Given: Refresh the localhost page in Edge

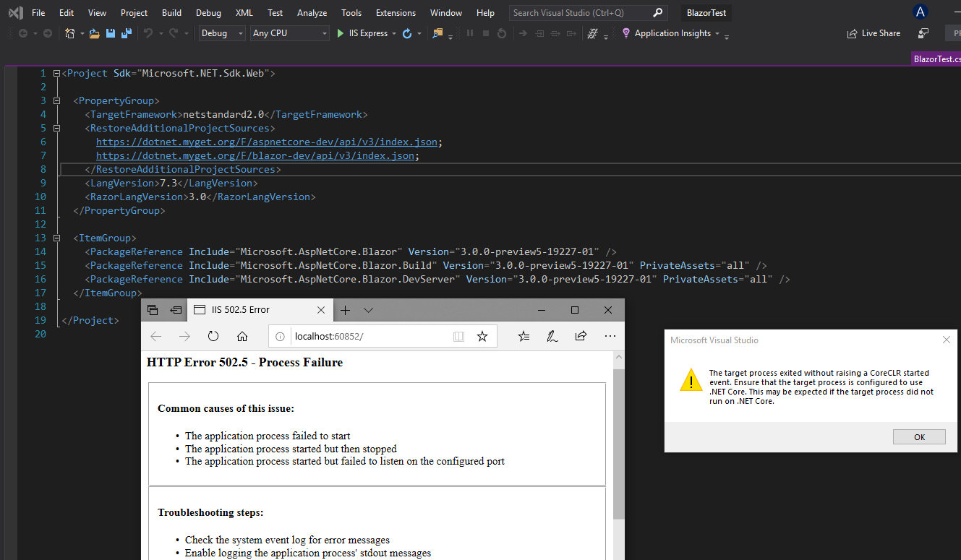Looking at the screenshot, I should (212, 335).
